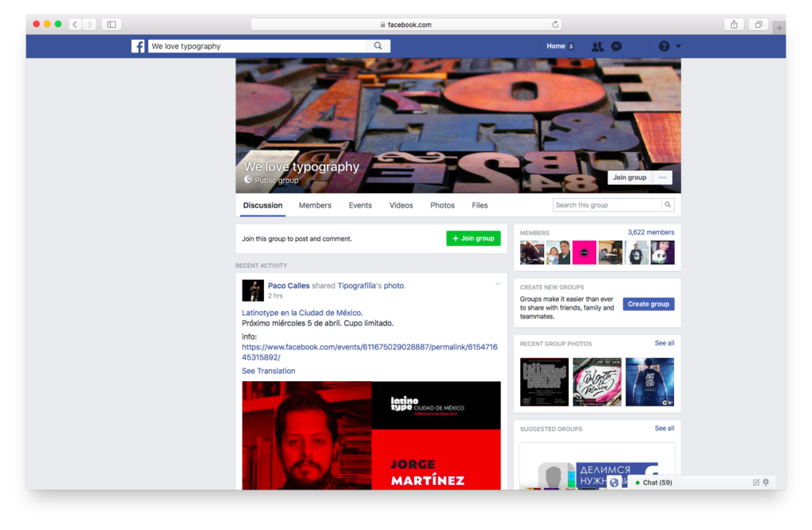Viewport: 812px width, 530px height.
Task: Open the help question mark icon
Action: (x=664, y=46)
